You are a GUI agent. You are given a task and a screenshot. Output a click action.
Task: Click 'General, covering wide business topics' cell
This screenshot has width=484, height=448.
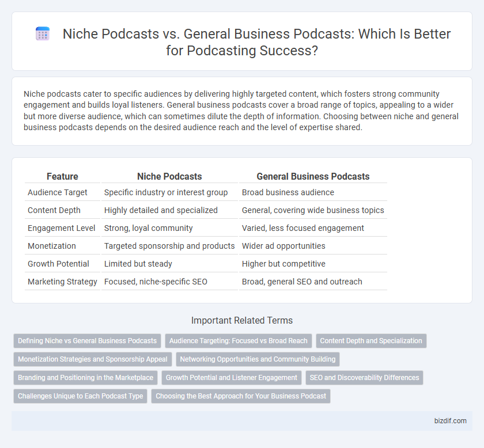[x=313, y=210]
